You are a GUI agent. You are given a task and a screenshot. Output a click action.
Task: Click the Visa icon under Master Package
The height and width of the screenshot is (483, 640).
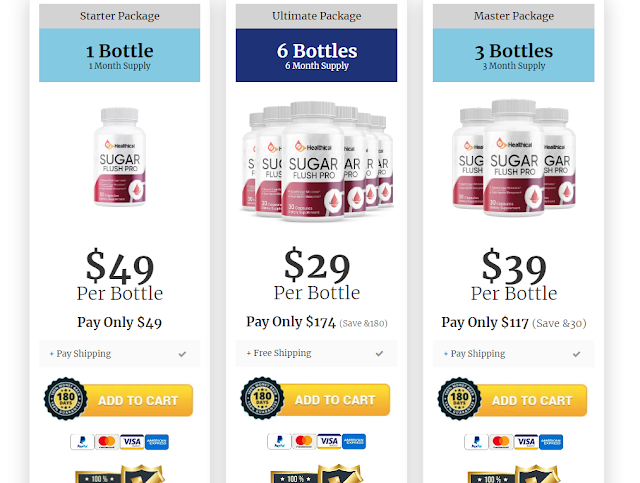point(526,442)
